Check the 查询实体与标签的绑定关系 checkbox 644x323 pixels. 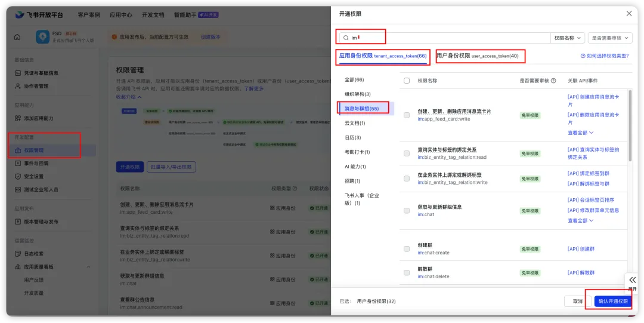coord(407,153)
